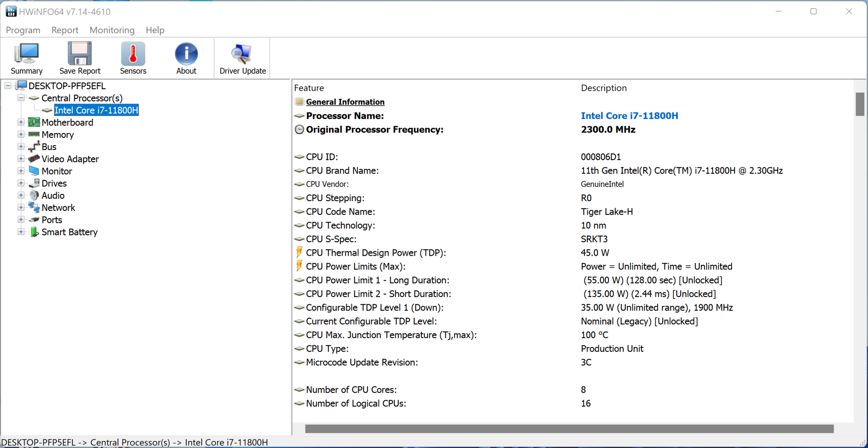The height and width of the screenshot is (448, 868).
Task: Click the About info icon
Action: pos(186,54)
